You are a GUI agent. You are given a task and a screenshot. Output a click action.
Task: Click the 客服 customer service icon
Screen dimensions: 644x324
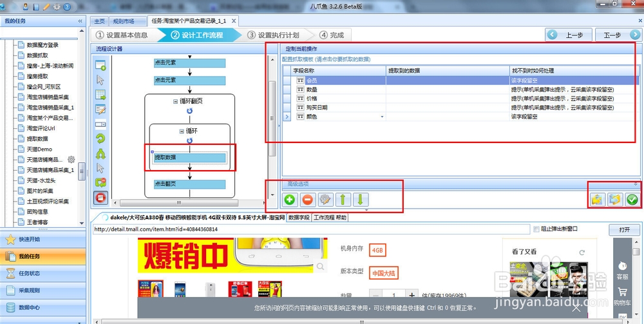click(x=622, y=266)
